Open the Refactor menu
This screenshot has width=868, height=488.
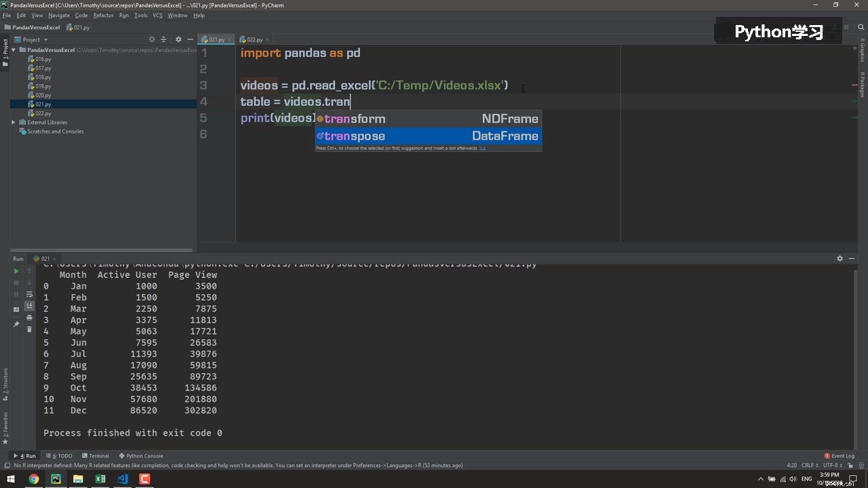click(103, 15)
